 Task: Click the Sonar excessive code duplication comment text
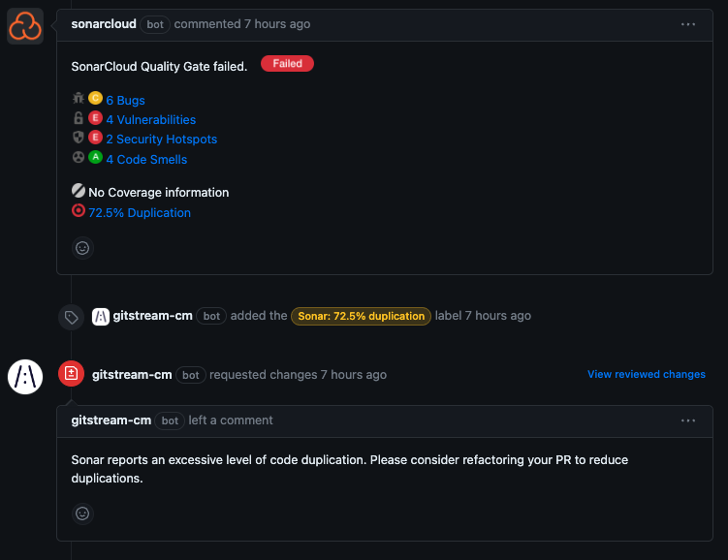coord(349,469)
